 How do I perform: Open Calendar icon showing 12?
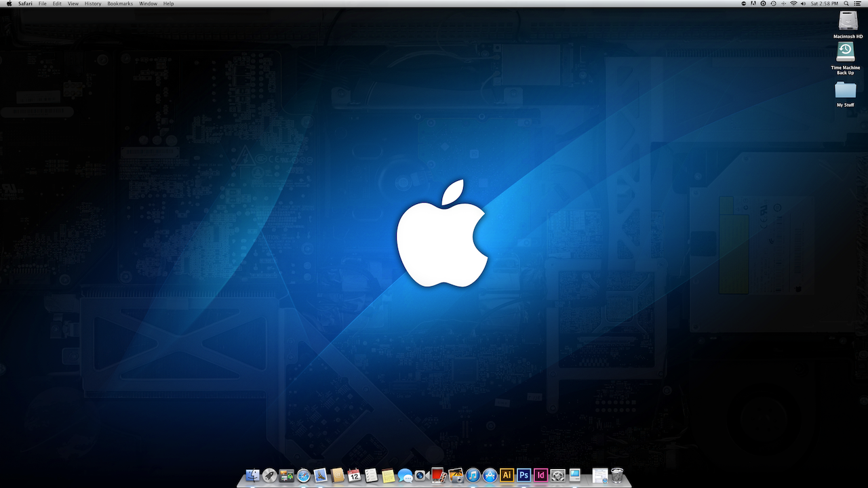[354, 475]
